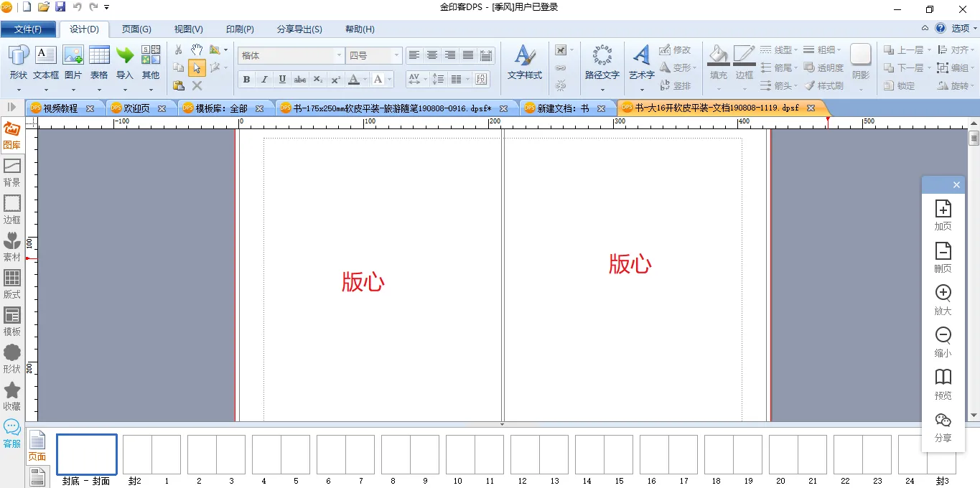Switch to the 分享导出(S) ribbon tab
This screenshot has height=488, width=980.
(299, 29)
